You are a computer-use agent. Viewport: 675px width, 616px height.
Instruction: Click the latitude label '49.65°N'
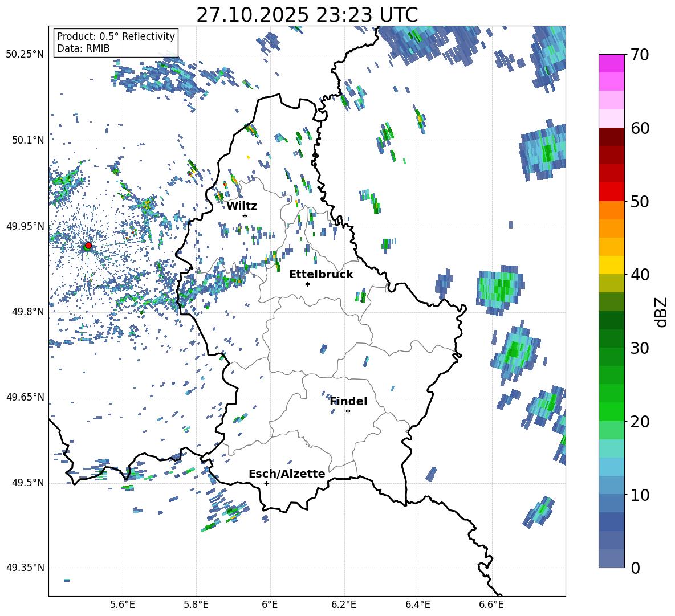(x=25, y=397)
